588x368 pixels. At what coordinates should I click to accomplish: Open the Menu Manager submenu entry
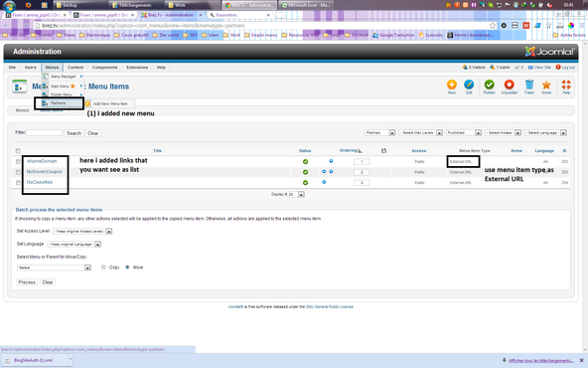(x=63, y=77)
